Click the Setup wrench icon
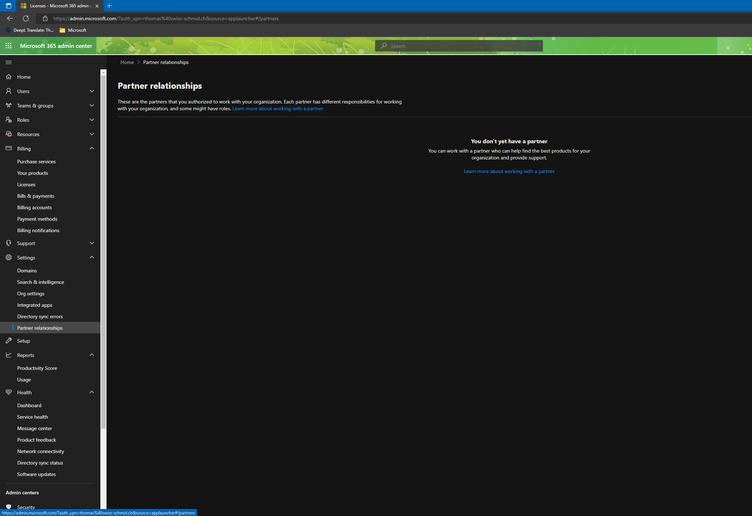Viewport: 752px width, 516px height. pos(9,341)
